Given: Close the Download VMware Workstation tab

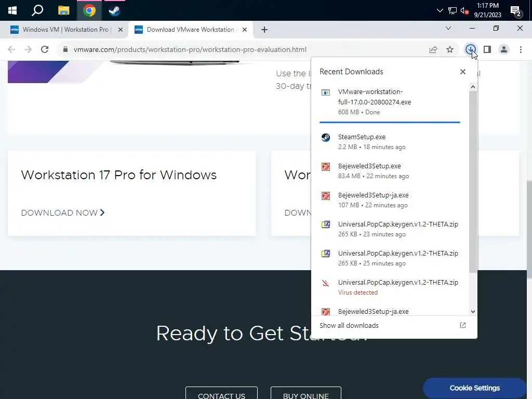Looking at the screenshot, I should pos(245,30).
